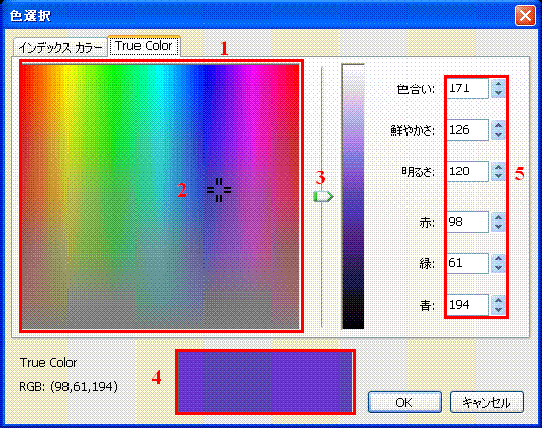Decrease the 鮮やかさ saturation spinner down arrow
The height and width of the screenshot is (428, 542).
pos(498,134)
